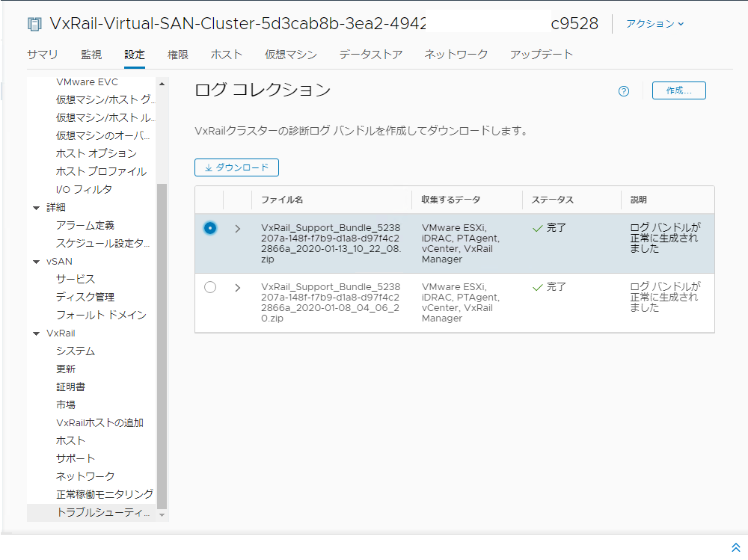This screenshot has width=748, height=560.
Task: Open 市場 under VxRail
Action: [66, 405]
